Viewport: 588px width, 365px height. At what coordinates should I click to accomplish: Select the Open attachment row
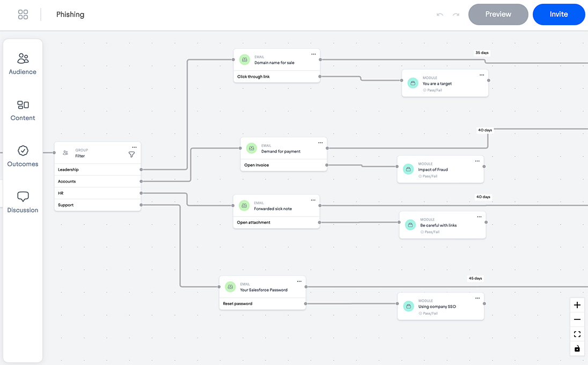coord(276,222)
